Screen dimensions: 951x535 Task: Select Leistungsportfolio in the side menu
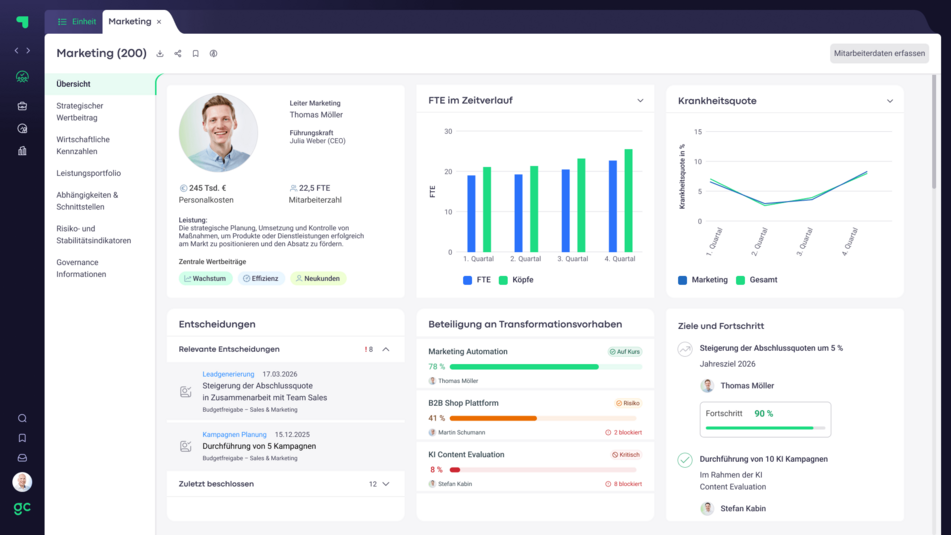[89, 173]
